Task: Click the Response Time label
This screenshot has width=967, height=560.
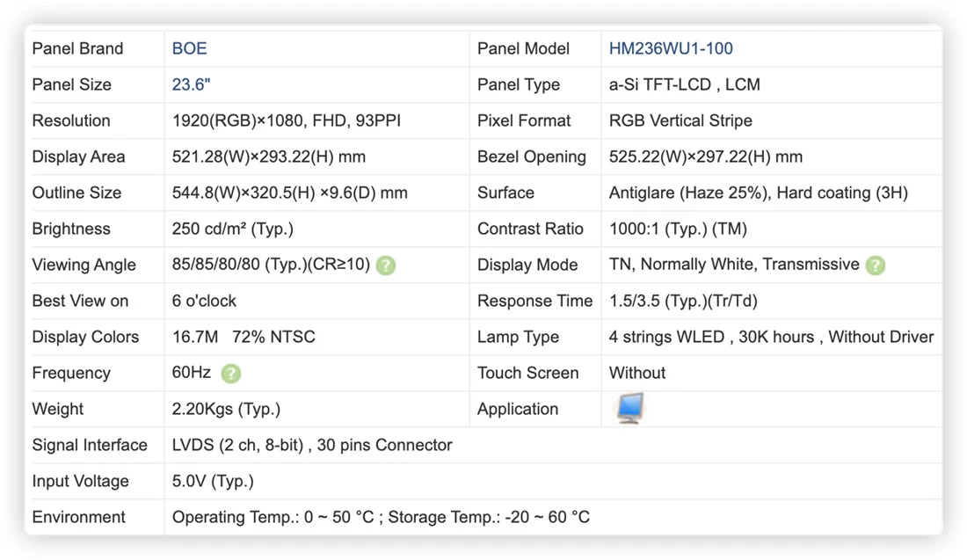Action: [534, 301]
